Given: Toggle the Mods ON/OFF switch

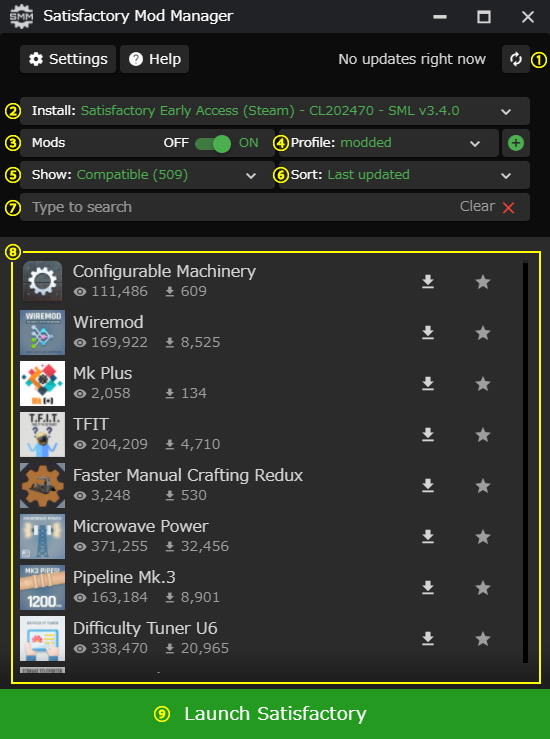Looking at the screenshot, I should (x=213, y=143).
